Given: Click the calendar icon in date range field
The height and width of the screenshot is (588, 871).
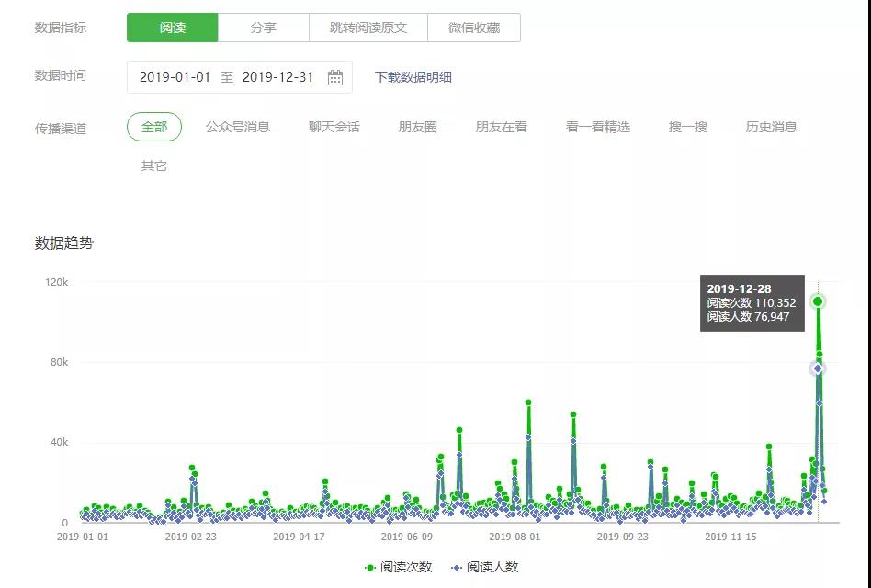Looking at the screenshot, I should click(335, 77).
